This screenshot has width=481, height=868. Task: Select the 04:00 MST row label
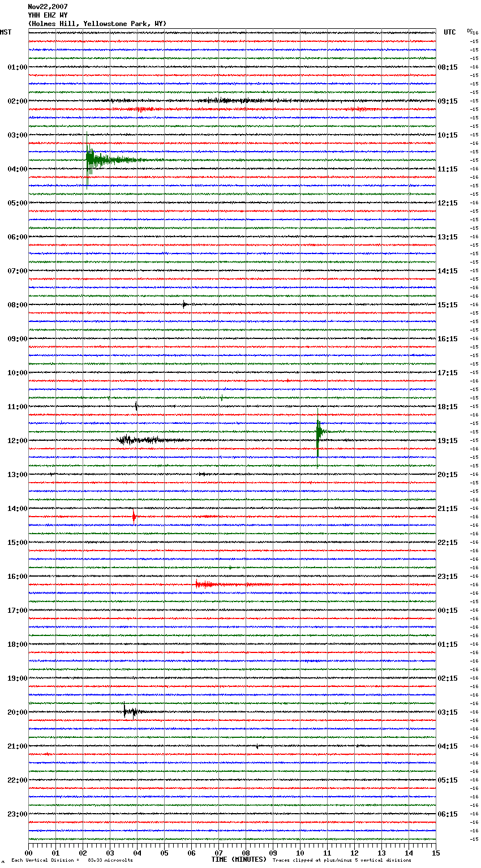coord(18,169)
